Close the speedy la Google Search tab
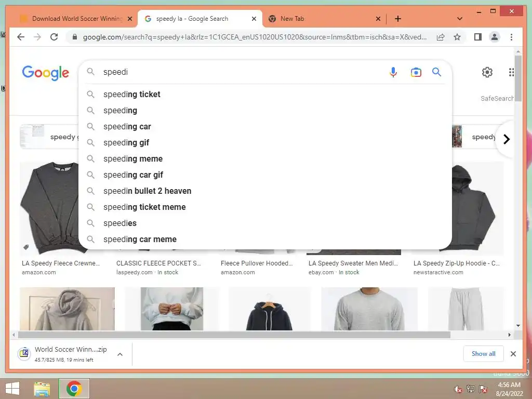 (x=254, y=19)
